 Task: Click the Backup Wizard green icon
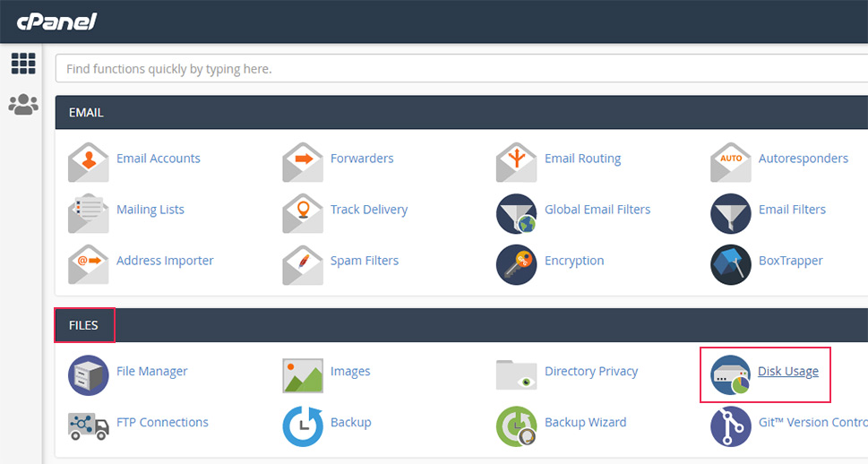tap(517, 426)
